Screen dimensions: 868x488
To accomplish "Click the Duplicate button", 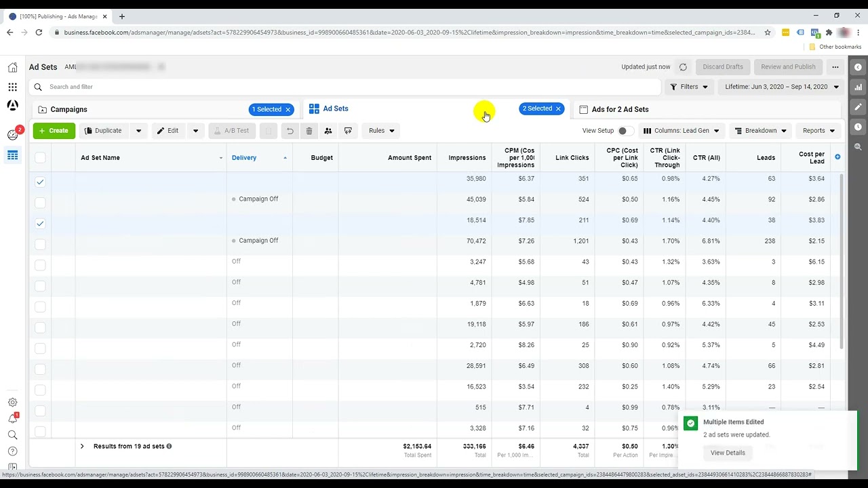I will pyautogui.click(x=104, y=131).
